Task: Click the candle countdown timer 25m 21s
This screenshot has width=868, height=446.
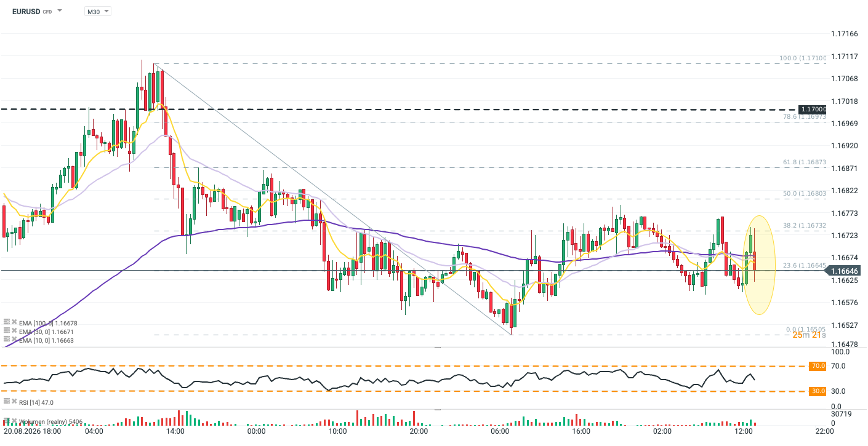Action: (x=808, y=335)
